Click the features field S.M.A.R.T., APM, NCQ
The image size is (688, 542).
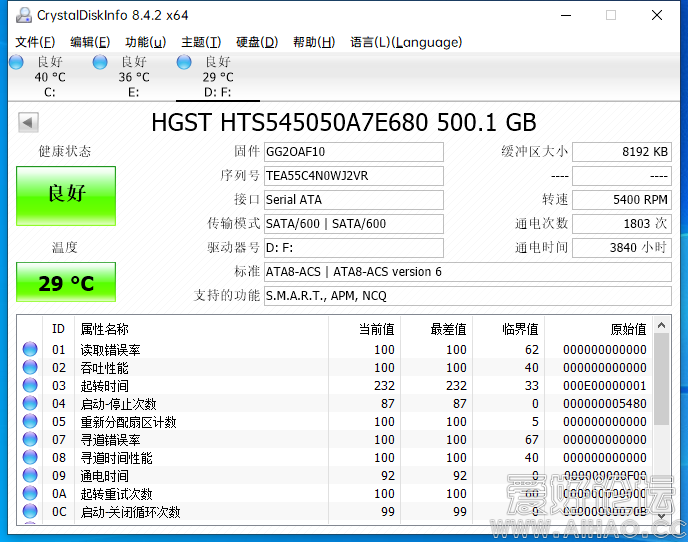pos(468,296)
